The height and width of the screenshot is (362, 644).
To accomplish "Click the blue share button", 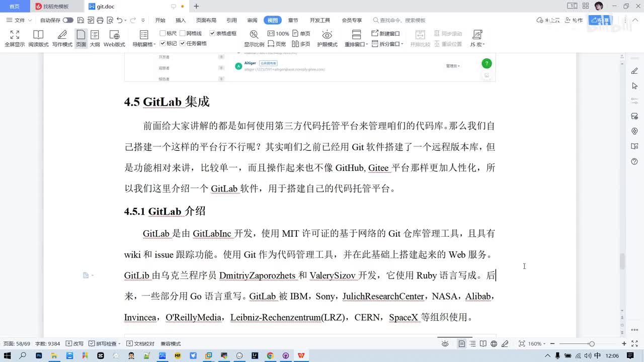I will click(599, 20).
